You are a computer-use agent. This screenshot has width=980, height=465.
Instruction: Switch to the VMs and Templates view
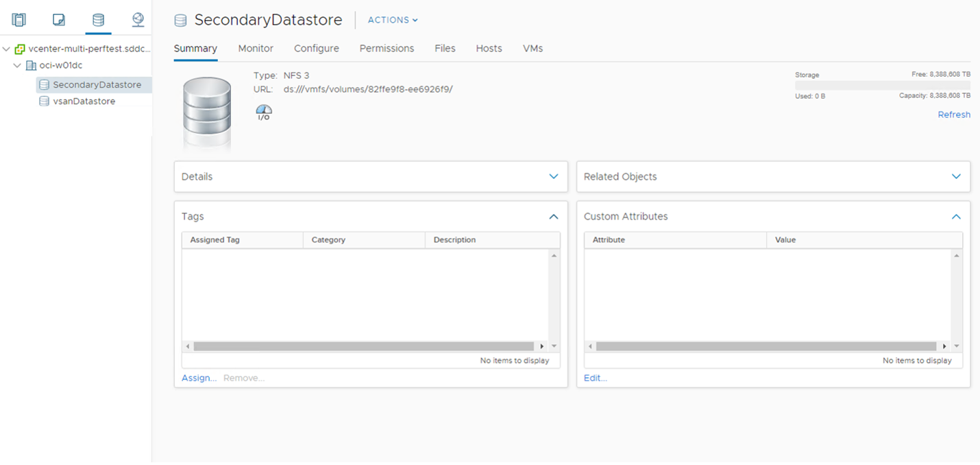pos(58,19)
